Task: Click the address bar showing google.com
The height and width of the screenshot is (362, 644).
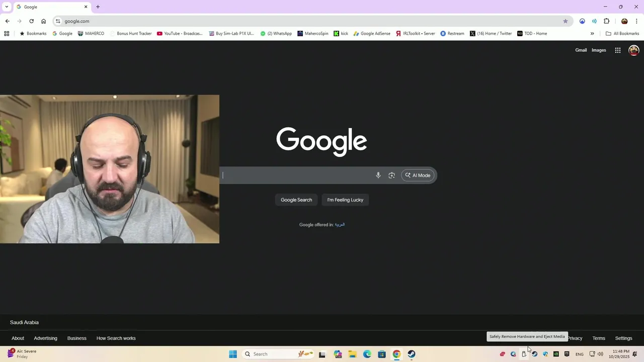Action: coord(312,21)
